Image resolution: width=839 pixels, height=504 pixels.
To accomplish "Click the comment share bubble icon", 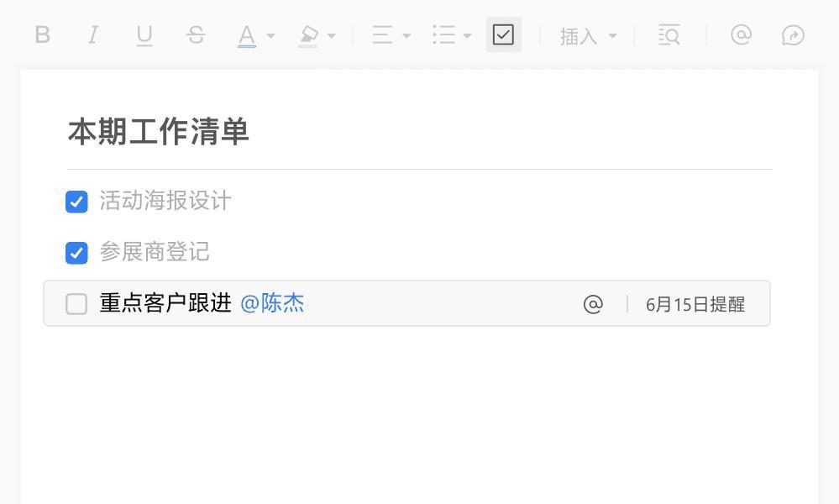I will click(x=793, y=35).
